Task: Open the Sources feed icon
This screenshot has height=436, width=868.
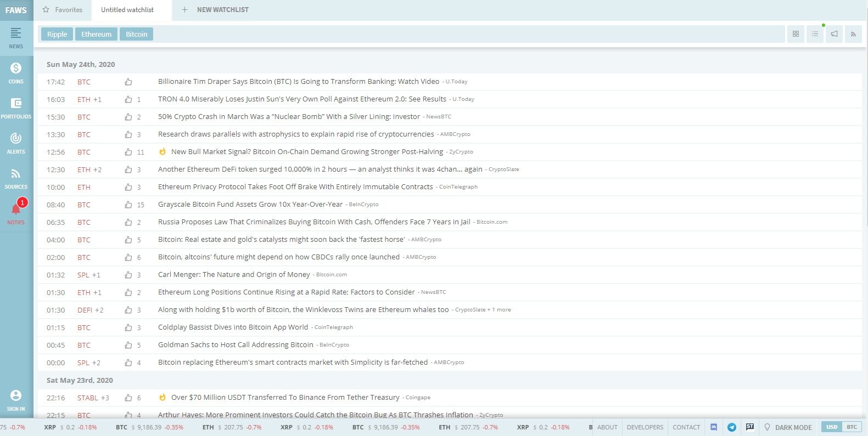Action: (16, 178)
